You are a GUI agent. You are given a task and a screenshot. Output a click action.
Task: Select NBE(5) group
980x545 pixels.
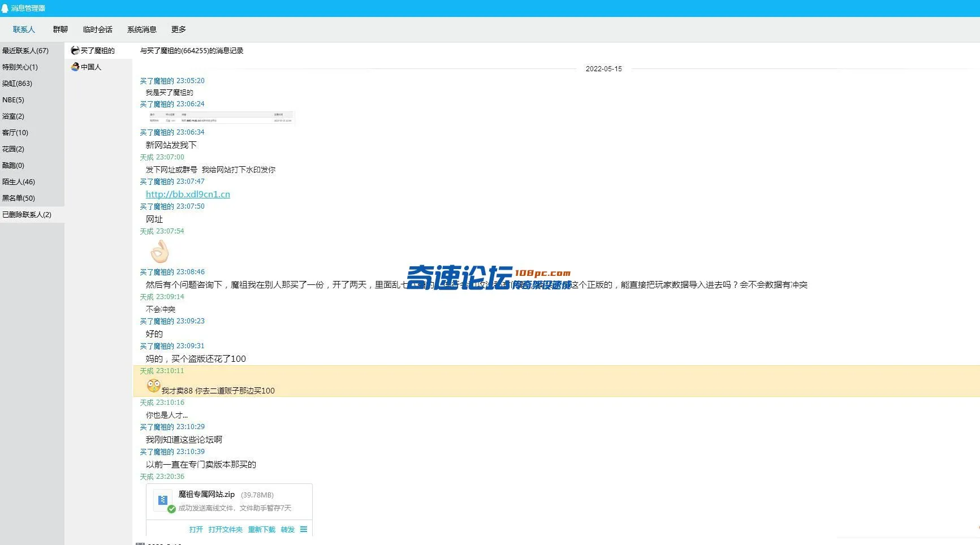pos(32,100)
